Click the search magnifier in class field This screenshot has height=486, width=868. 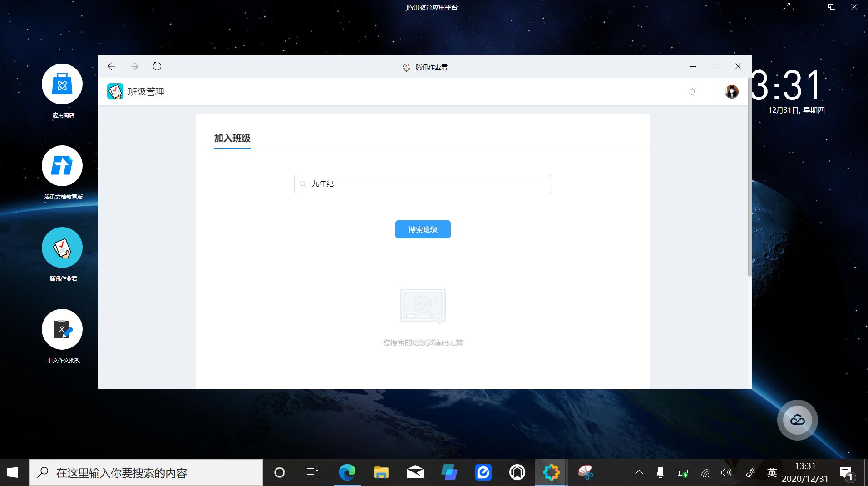pyautogui.click(x=303, y=184)
